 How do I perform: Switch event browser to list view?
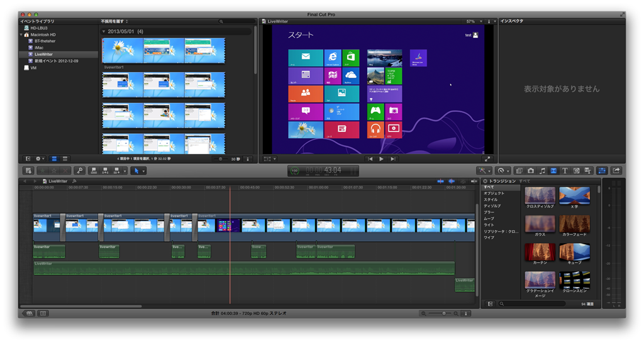pyautogui.click(x=65, y=159)
